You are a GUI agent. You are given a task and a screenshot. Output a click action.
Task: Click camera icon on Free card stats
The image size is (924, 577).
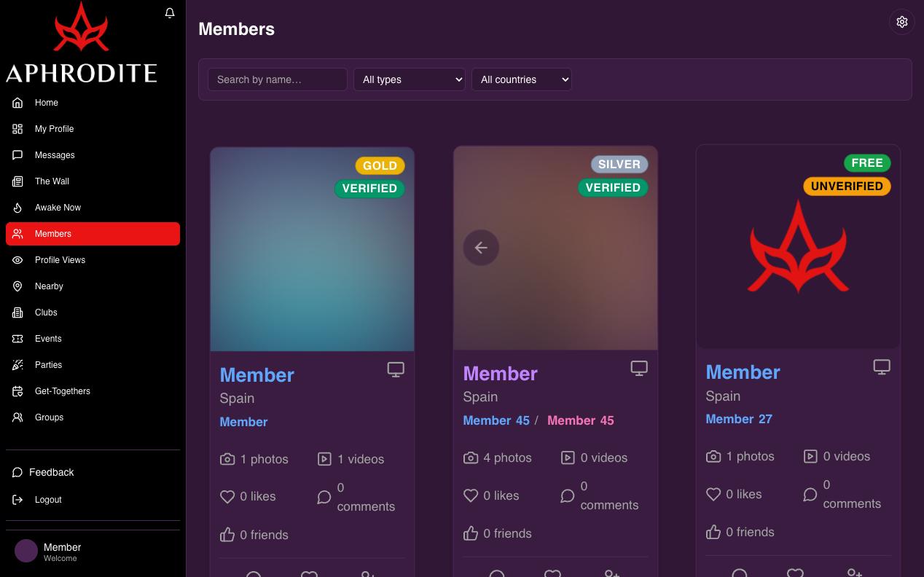(x=713, y=456)
